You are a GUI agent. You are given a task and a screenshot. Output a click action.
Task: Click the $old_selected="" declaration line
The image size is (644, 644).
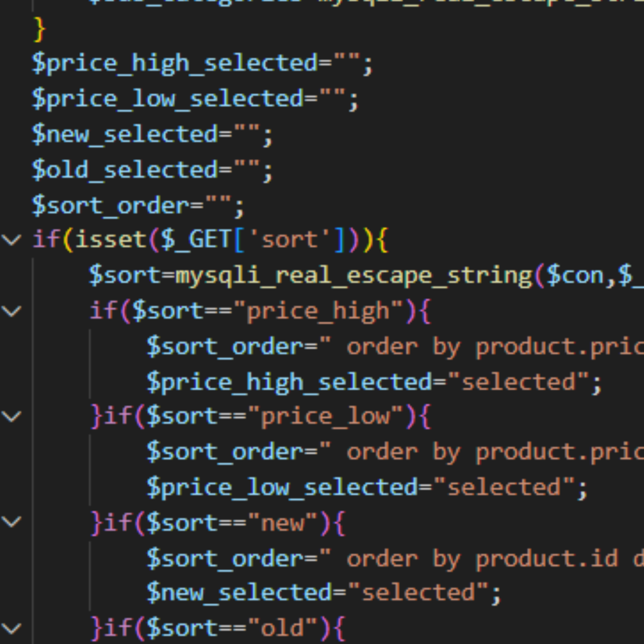pos(152,170)
